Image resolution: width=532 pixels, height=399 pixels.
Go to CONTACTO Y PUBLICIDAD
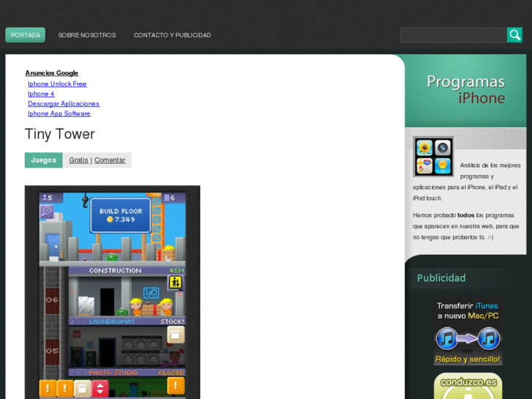(x=173, y=35)
